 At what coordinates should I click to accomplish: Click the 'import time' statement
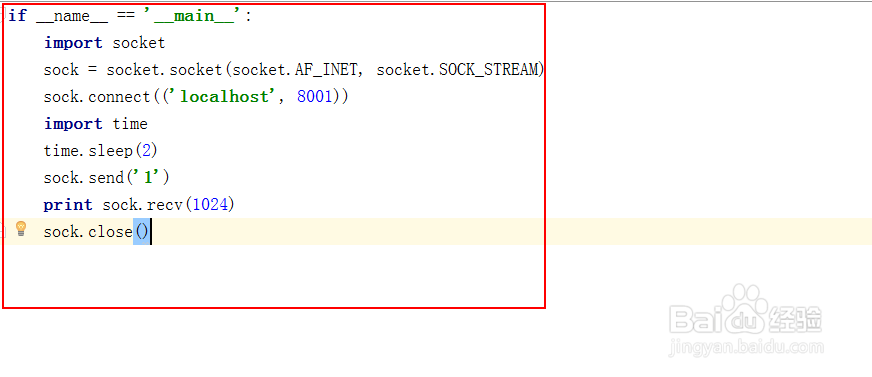pyautogui.click(x=96, y=123)
